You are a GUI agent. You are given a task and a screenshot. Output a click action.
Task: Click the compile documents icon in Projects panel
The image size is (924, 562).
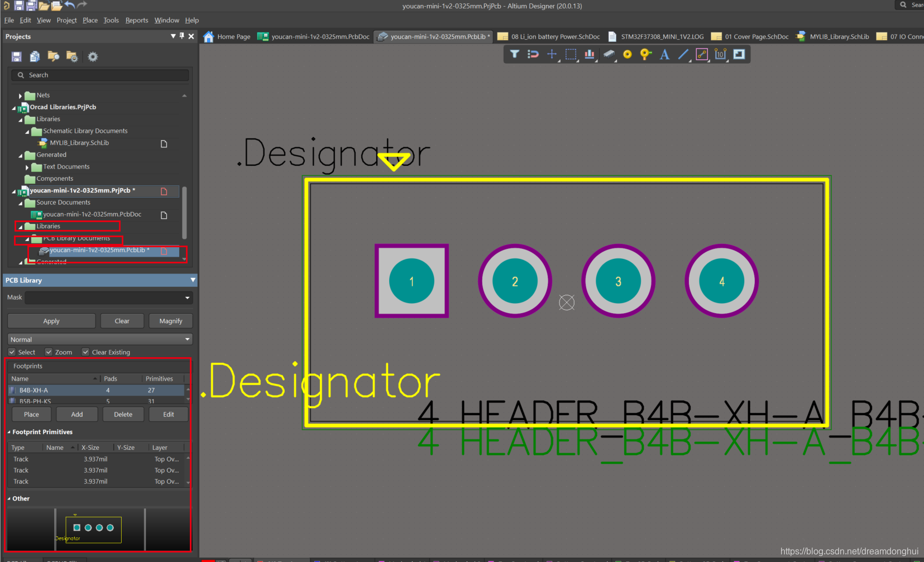(35, 56)
